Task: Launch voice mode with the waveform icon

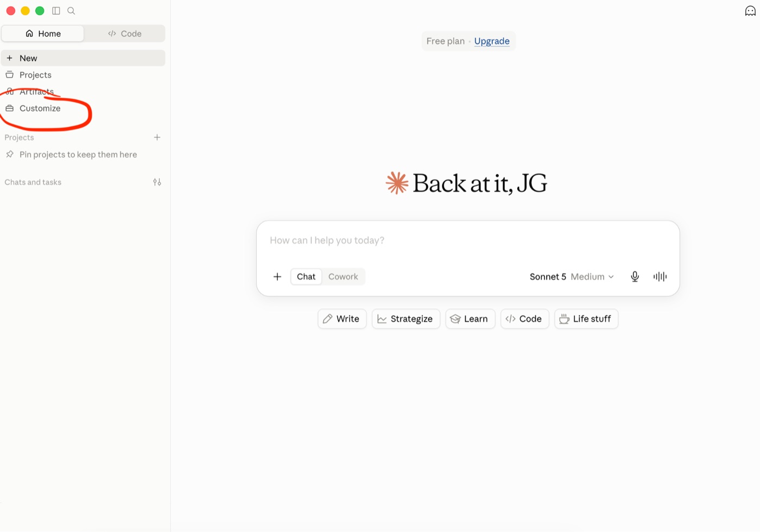Action: [x=660, y=277]
